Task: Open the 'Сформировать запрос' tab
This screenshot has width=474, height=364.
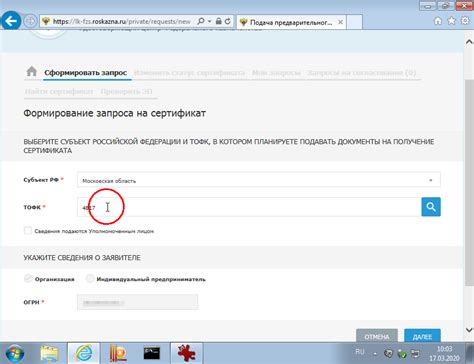Action: (86, 73)
